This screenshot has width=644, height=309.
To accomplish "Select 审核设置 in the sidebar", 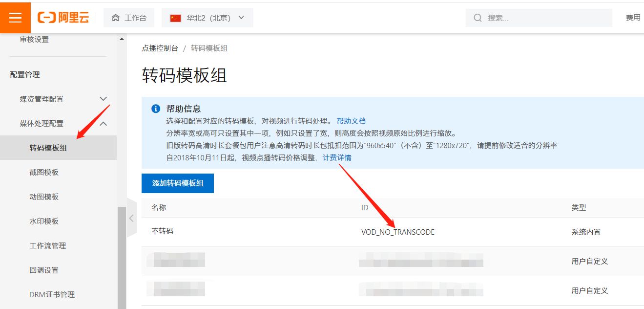I will point(34,40).
